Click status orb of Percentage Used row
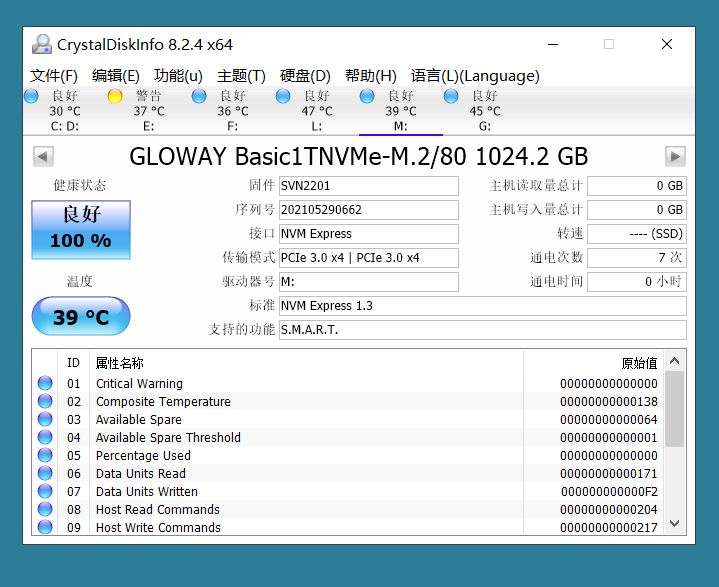 tap(45, 455)
